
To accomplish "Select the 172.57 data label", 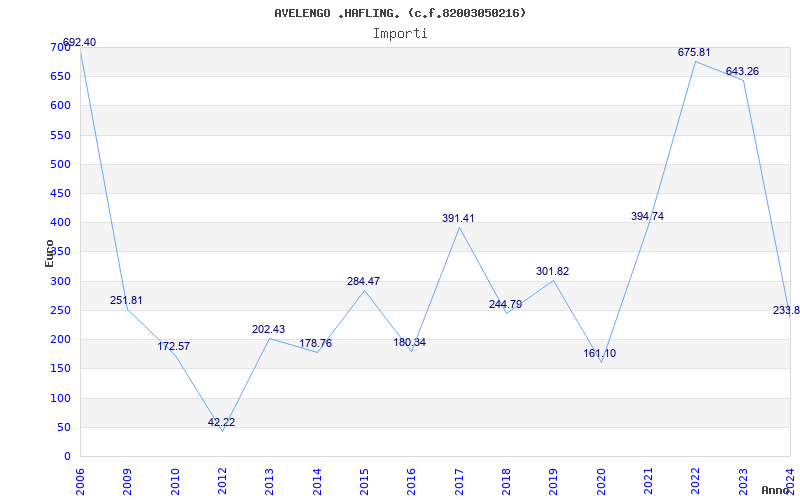I will click(x=173, y=346).
